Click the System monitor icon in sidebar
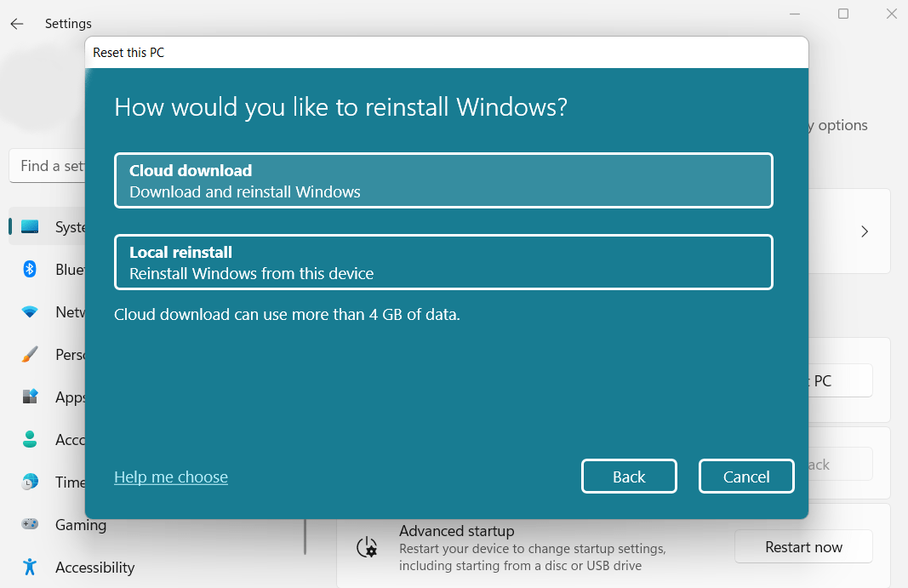908x588 pixels. (x=30, y=226)
